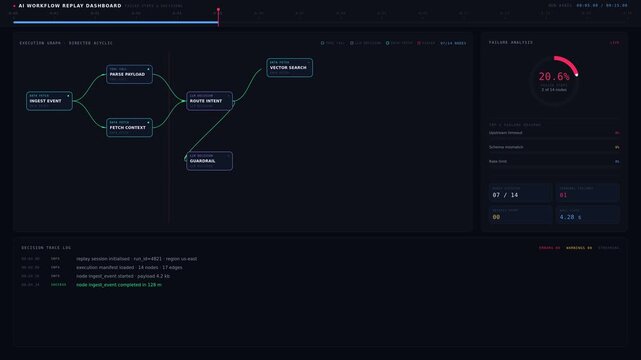
Task: Select the Guardrail node
Action: click(210, 161)
